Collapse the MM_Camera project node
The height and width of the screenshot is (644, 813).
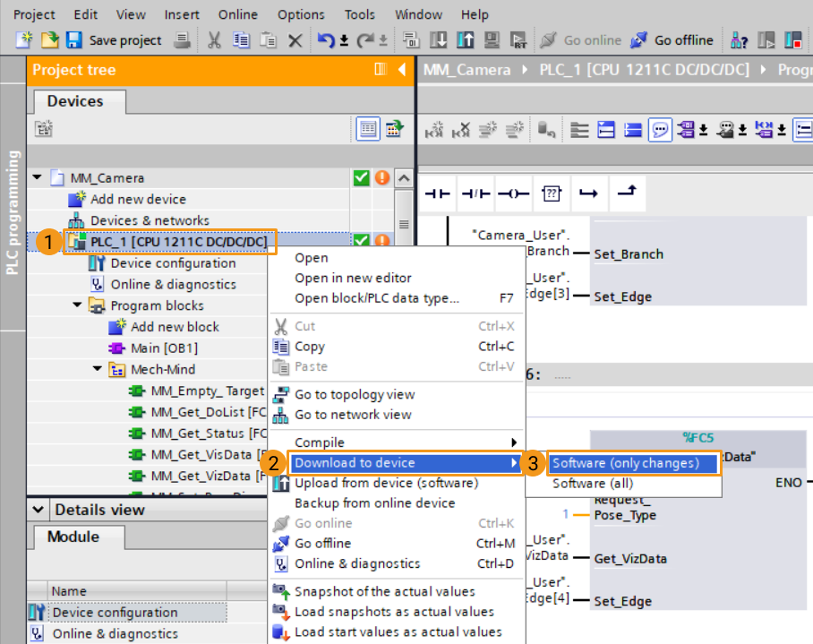coord(38,177)
